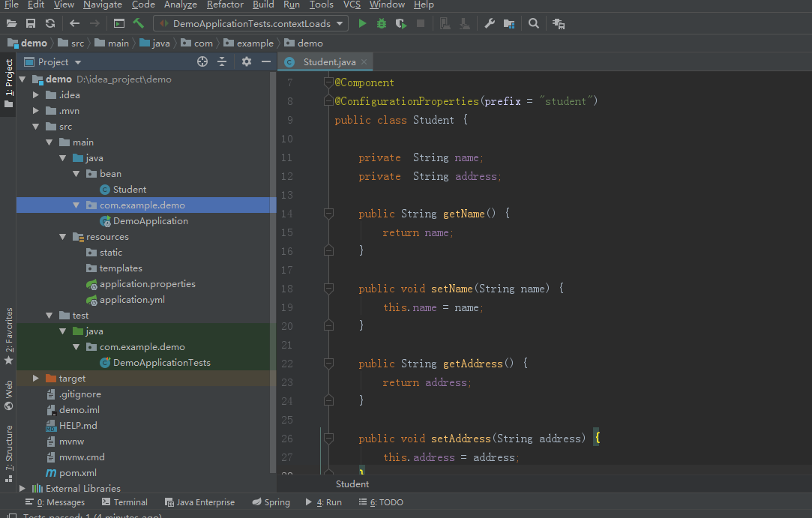Open the Terminal tool window
Screen dimensions: 812x518
point(124,502)
